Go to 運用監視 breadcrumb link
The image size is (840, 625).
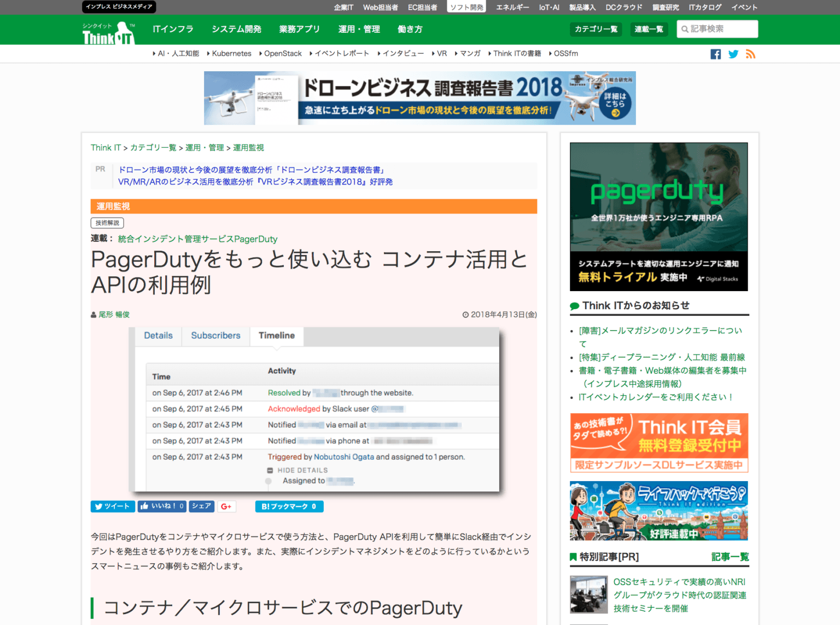coord(248,148)
